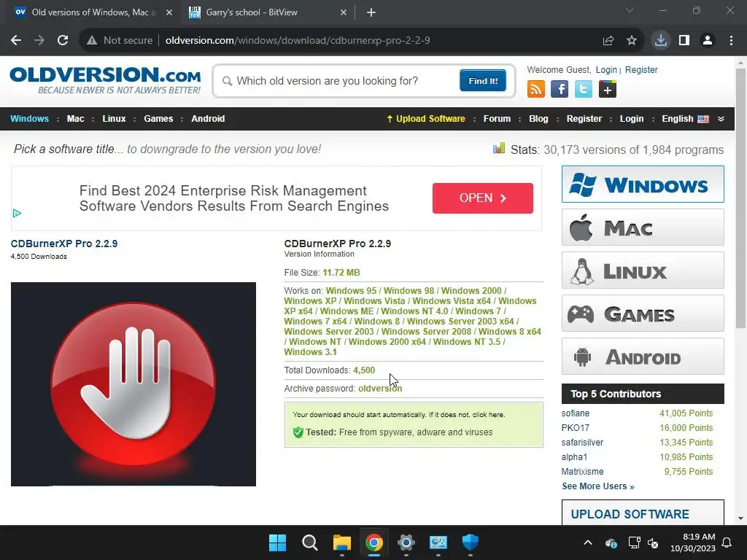Click the Games sidebar button
This screenshot has width=747, height=560.
coord(643,314)
